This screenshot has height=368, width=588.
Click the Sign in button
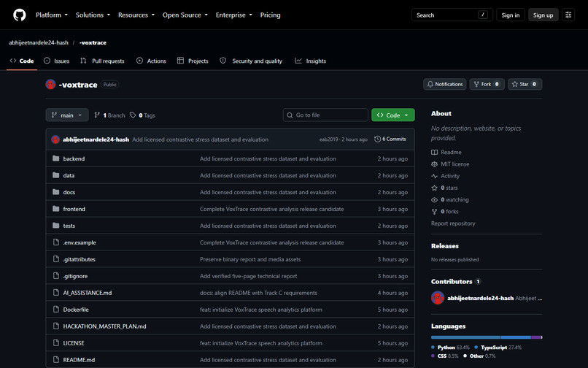pyautogui.click(x=511, y=15)
